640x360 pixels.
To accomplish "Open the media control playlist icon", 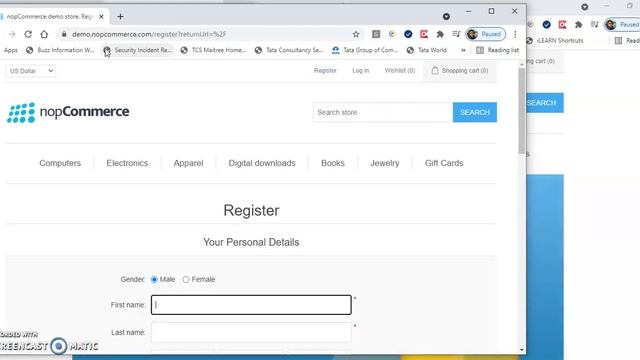I will [456, 34].
